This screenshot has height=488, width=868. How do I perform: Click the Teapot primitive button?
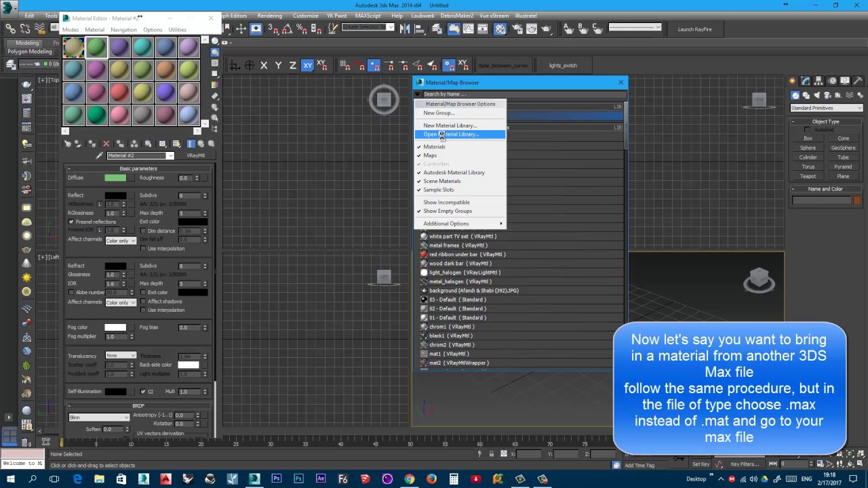[808, 176]
